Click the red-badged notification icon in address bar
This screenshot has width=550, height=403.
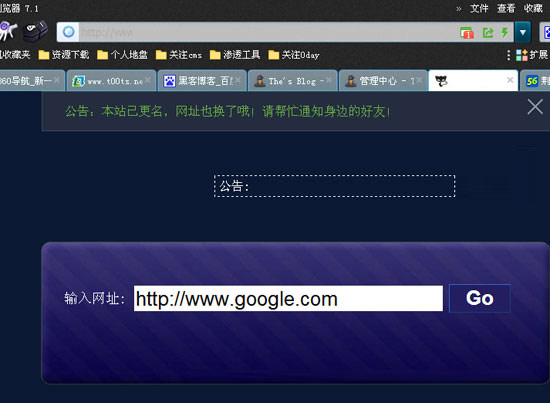coord(467,33)
